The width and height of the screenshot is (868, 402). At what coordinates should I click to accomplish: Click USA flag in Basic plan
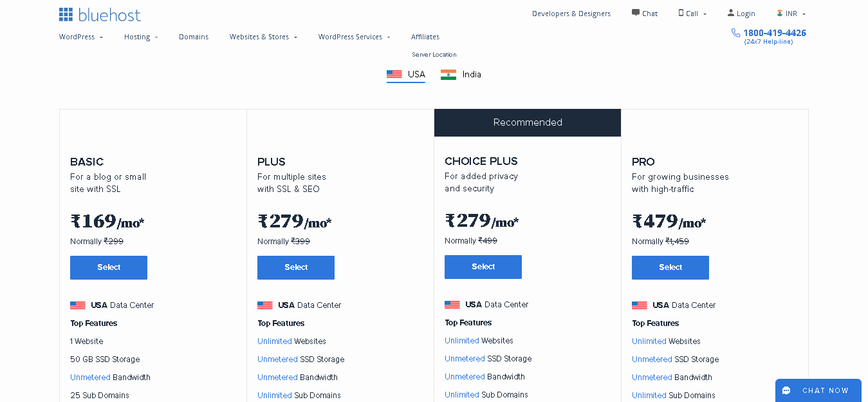pos(78,305)
